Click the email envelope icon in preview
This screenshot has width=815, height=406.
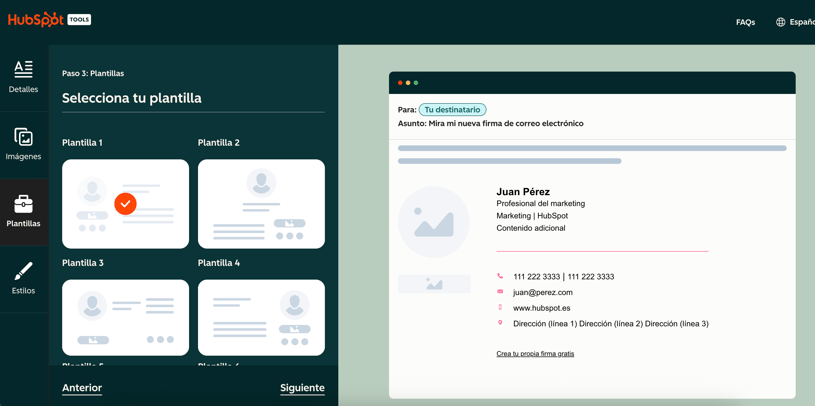tap(500, 292)
